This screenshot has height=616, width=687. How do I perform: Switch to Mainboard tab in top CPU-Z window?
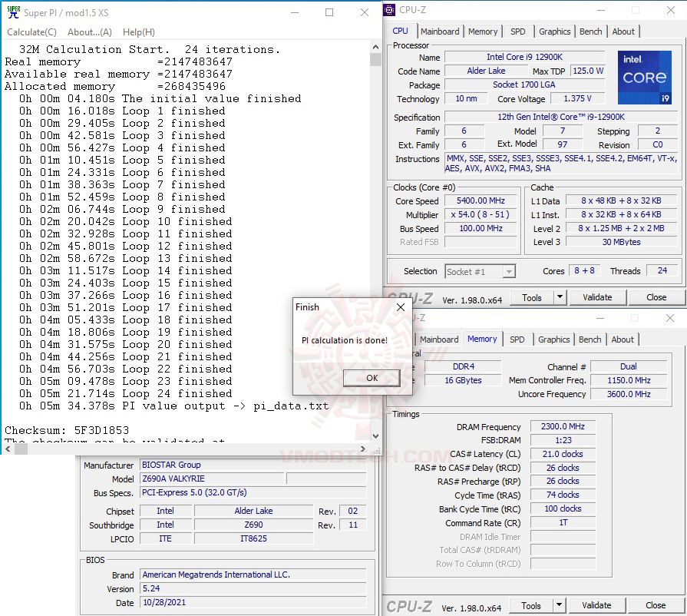point(440,31)
